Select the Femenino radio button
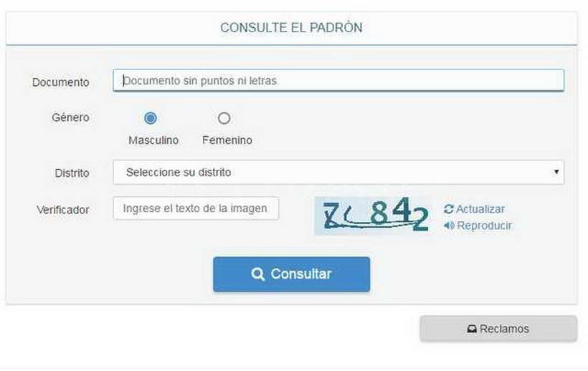Screen dimensions: 588x371 coord(224,118)
